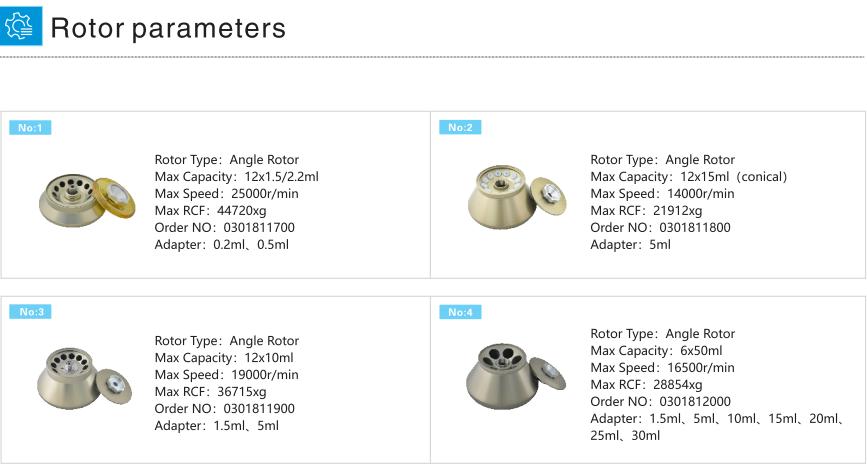
Task: Select the No:3 blue label badge
Action: [x=30, y=312]
